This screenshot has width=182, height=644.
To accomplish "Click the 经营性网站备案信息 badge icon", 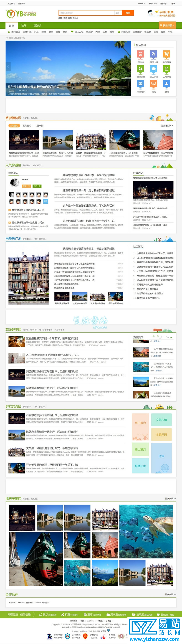I will (x=85, y=636).
